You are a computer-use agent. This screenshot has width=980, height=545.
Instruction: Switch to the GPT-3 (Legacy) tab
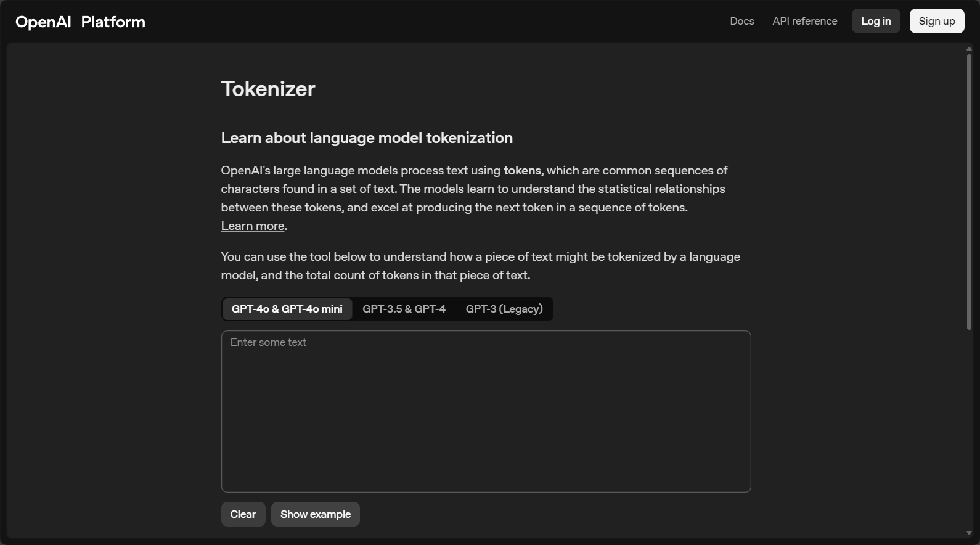point(504,309)
